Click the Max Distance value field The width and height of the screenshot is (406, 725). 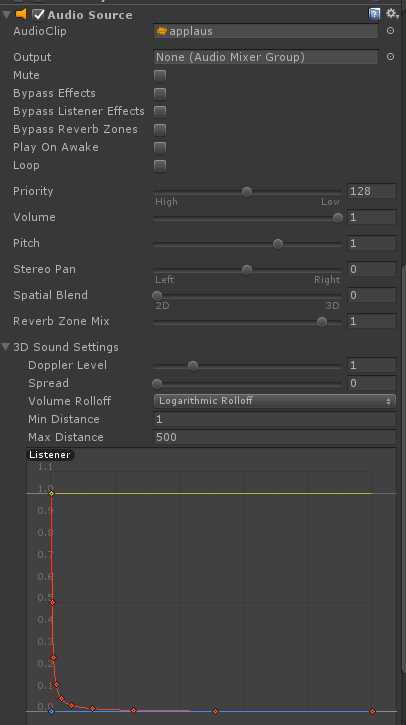click(275, 437)
